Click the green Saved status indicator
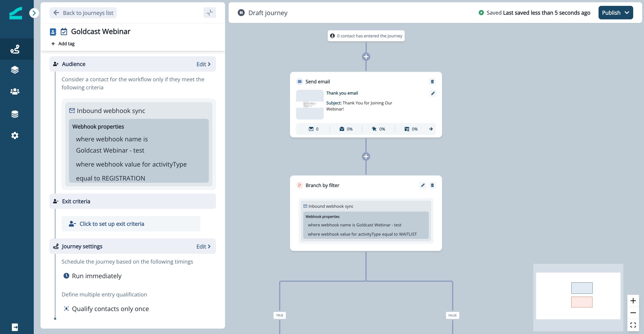644x334 pixels. [x=481, y=13]
